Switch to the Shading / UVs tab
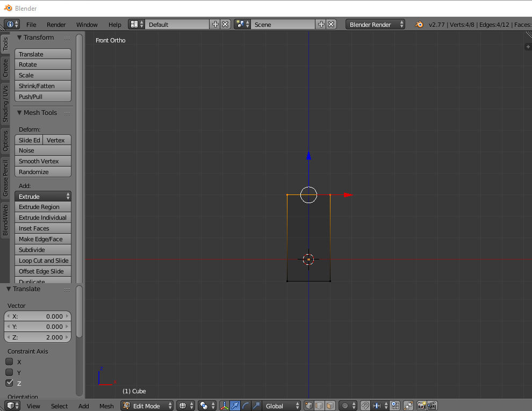 pyautogui.click(x=5, y=104)
